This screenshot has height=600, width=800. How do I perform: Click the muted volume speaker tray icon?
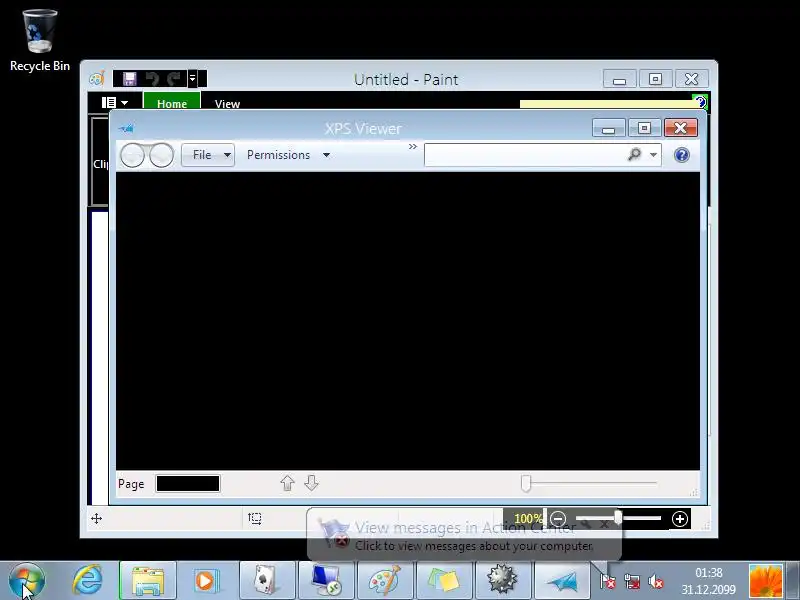(656, 581)
